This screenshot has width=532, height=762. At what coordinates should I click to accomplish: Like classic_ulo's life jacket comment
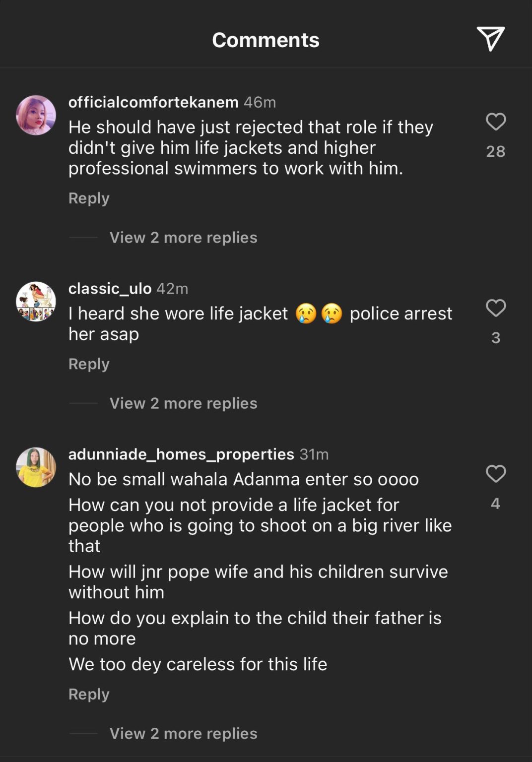pyautogui.click(x=495, y=308)
